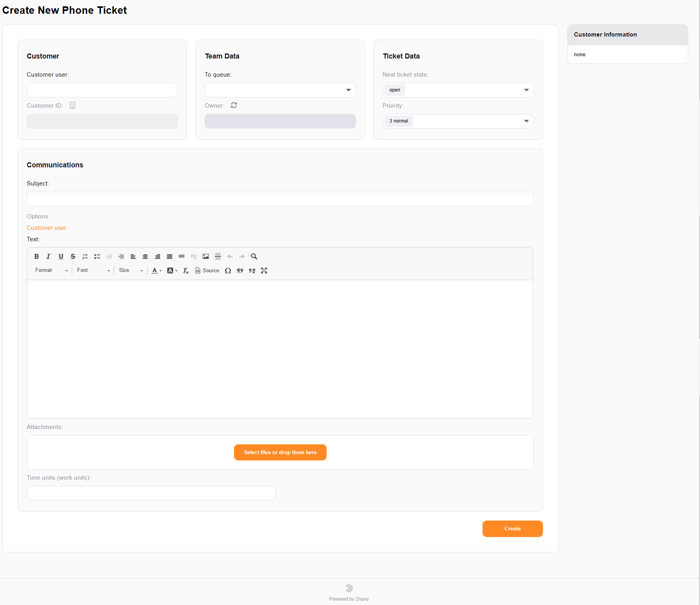
Task: Toggle underline formatting in the editor toolbar
Action: click(x=61, y=257)
